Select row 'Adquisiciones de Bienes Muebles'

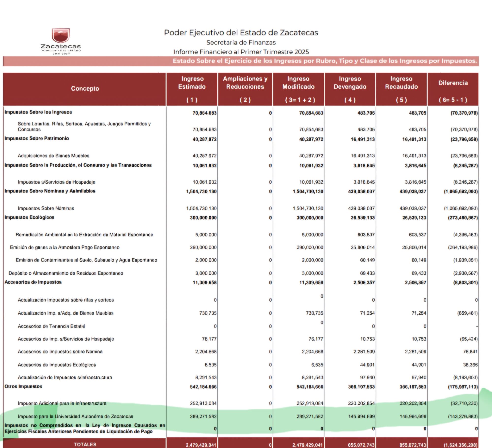click(241, 156)
